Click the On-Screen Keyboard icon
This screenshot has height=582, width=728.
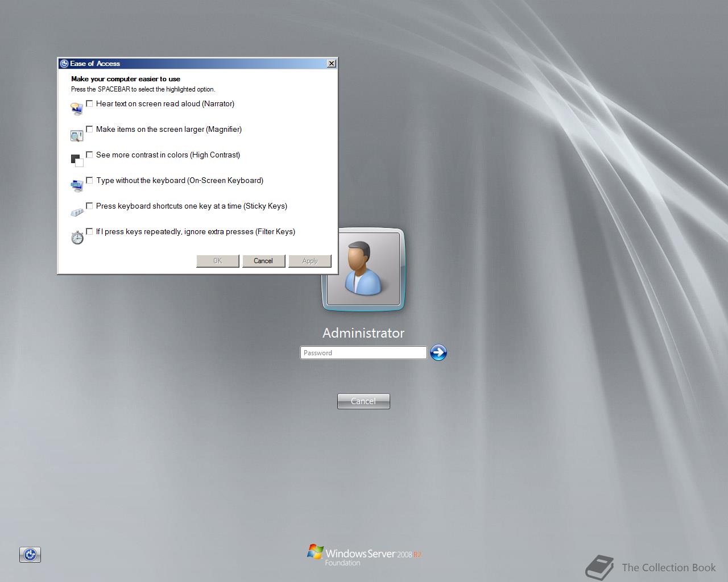pos(77,186)
